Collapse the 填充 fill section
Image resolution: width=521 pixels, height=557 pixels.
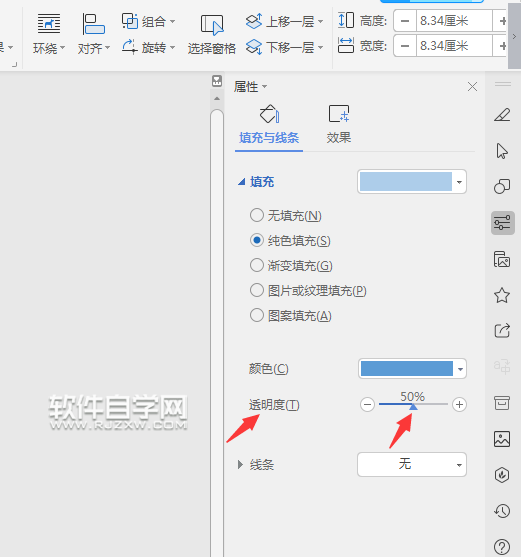tap(242, 182)
